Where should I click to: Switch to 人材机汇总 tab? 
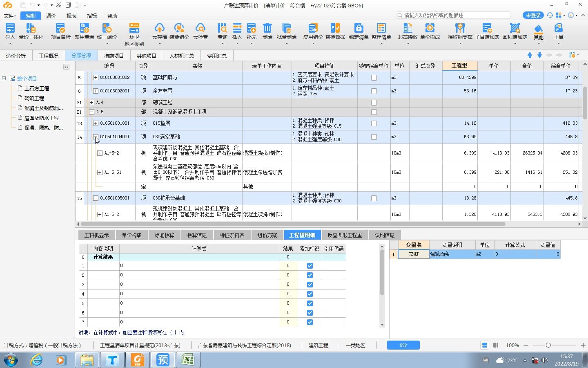tap(182, 56)
